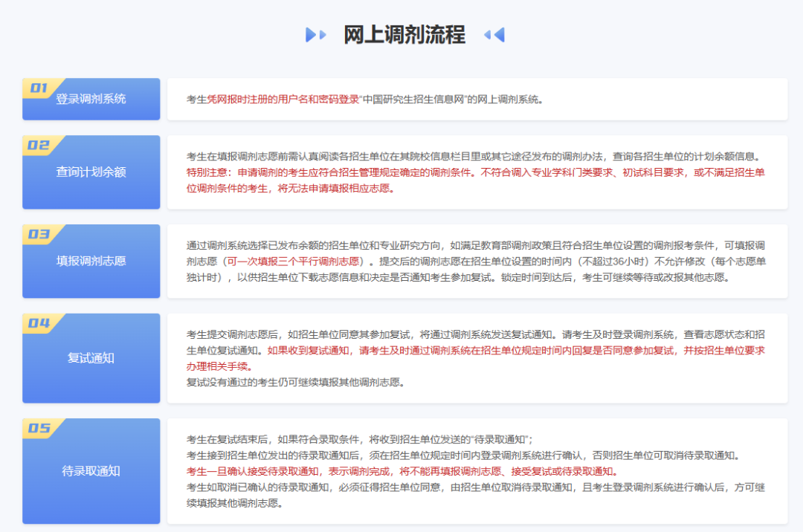Click the yellow 05 step badge
The width and height of the screenshot is (803, 532).
point(39,428)
